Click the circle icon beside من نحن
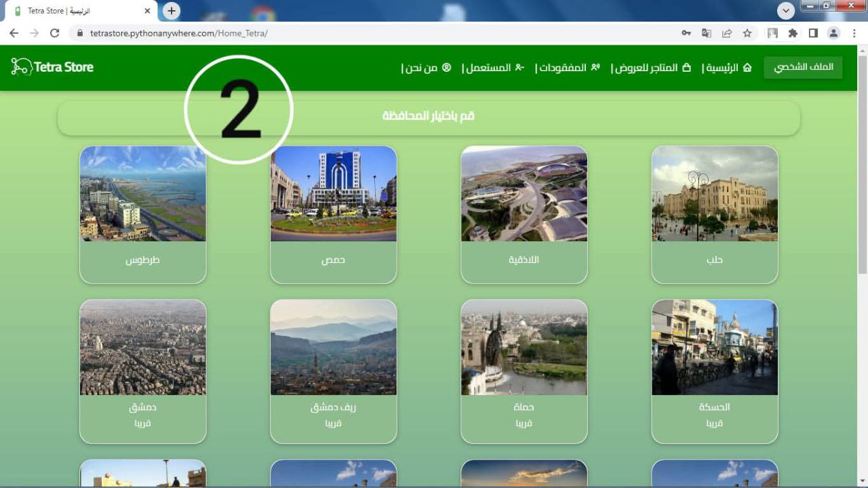868x488 pixels. click(x=446, y=67)
